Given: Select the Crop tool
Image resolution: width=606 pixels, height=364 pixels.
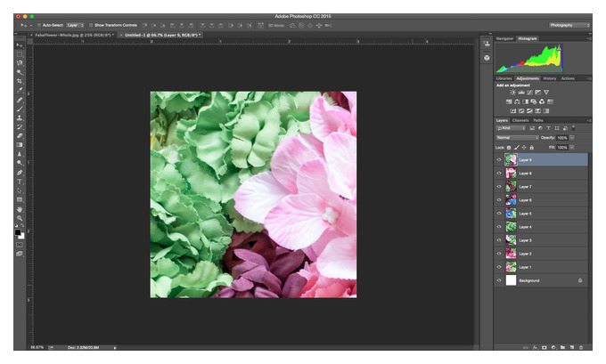Looking at the screenshot, I should (x=20, y=81).
